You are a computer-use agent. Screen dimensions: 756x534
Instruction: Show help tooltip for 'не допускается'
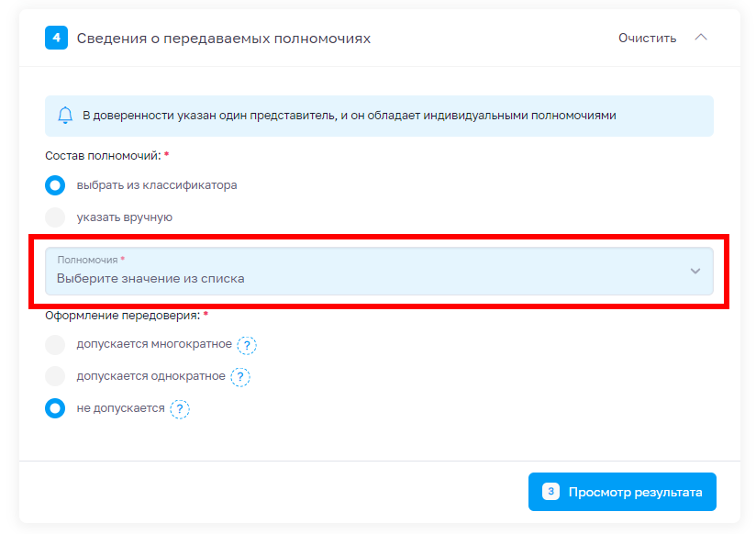[x=180, y=408]
